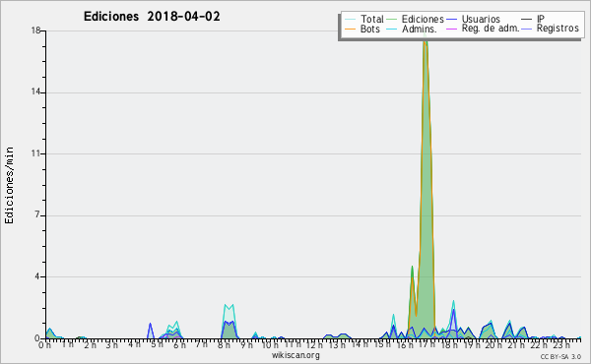The height and width of the screenshot is (364, 591).
Task: Click the tall bot edits peak near 17 h
Action: [426, 188]
